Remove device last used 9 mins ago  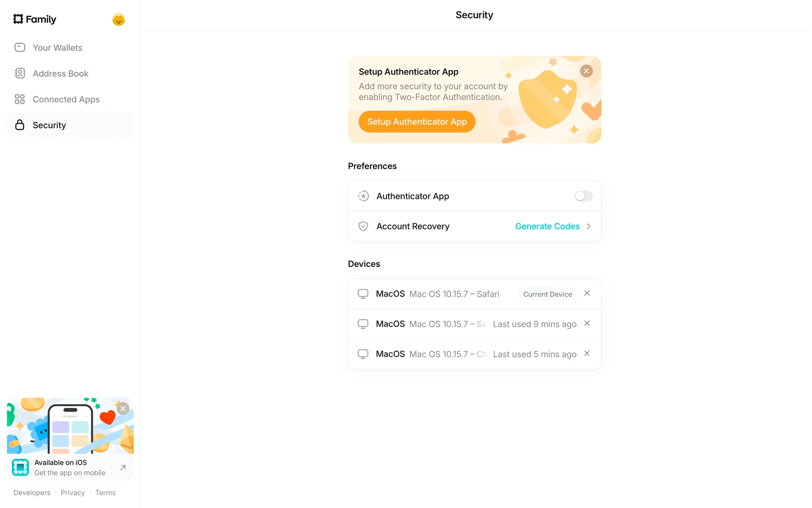tap(587, 323)
